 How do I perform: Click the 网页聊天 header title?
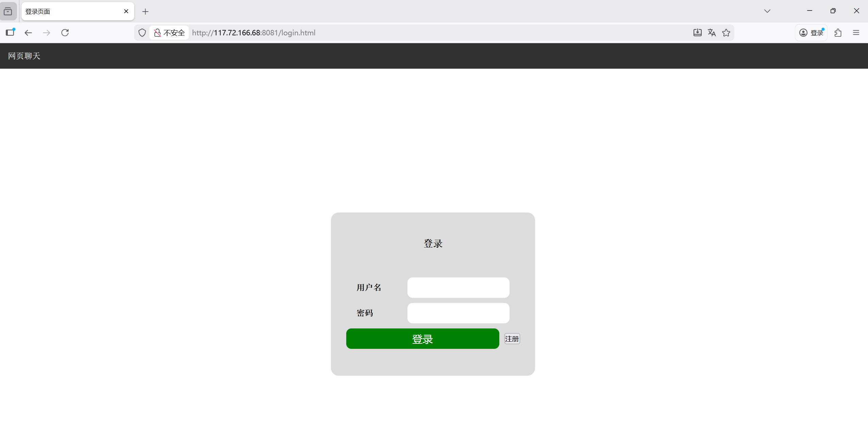24,56
